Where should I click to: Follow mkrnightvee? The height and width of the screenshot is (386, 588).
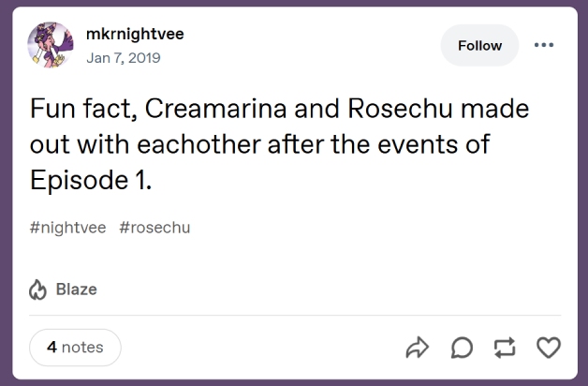[479, 45]
